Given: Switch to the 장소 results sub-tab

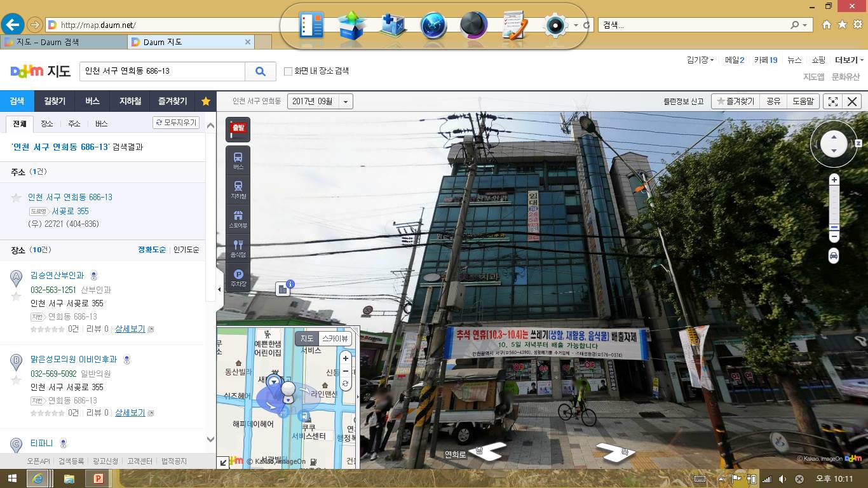Looking at the screenshot, I should (47, 124).
